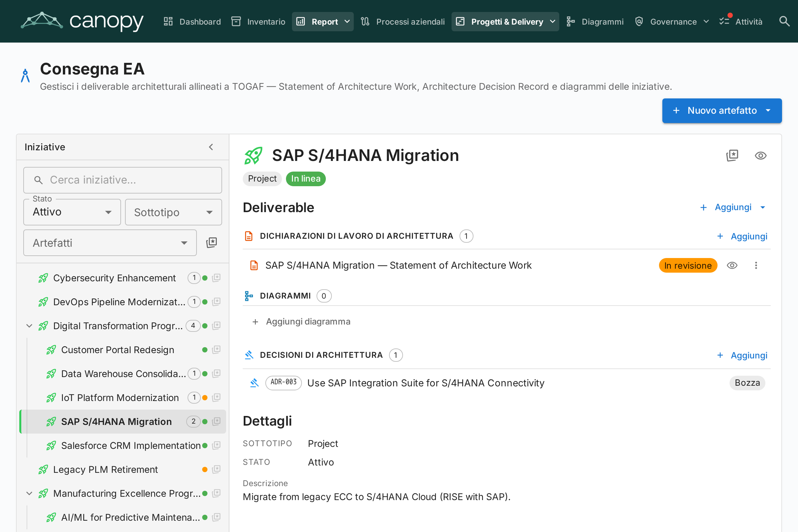Open the Artefatti filter dropdown
The height and width of the screenshot is (532, 798).
coord(110,243)
